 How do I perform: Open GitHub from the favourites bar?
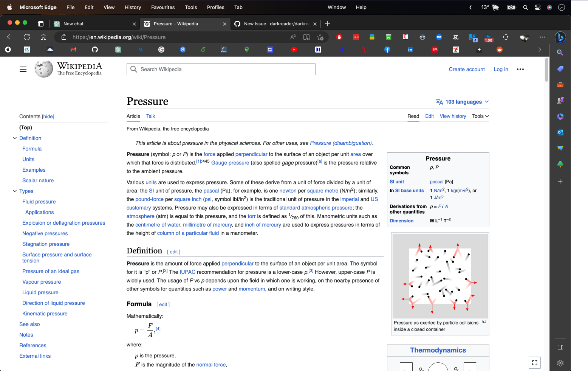pyautogui.click(x=95, y=50)
